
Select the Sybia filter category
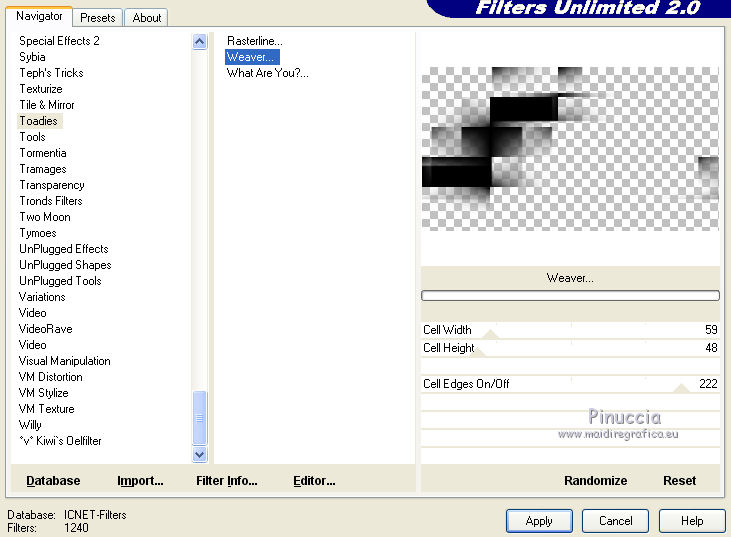pos(32,57)
